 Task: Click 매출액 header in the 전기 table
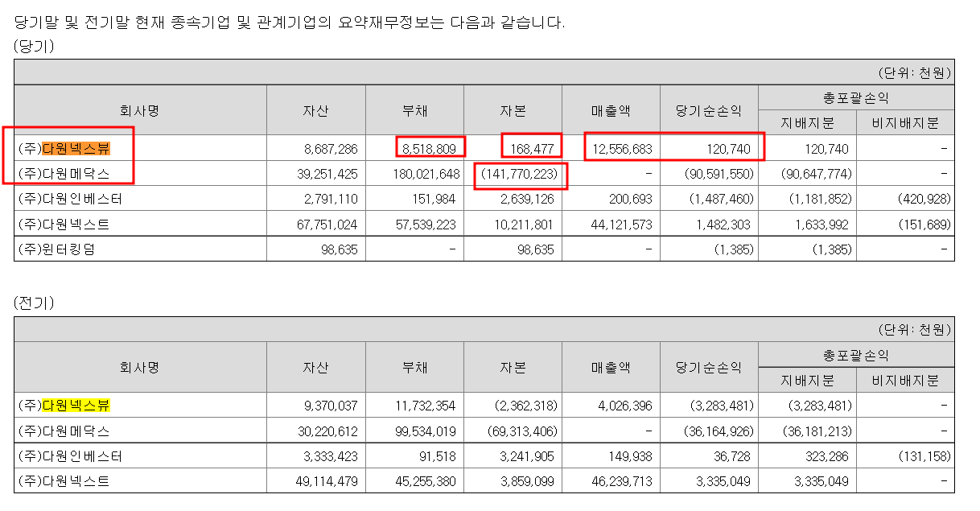(x=611, y=368)
